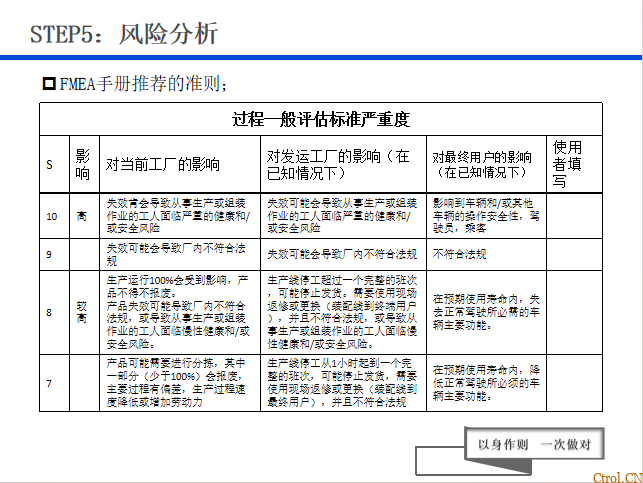Click cell "影响到车辆和/或其他车辆的操作安全性"

[486, 216]
